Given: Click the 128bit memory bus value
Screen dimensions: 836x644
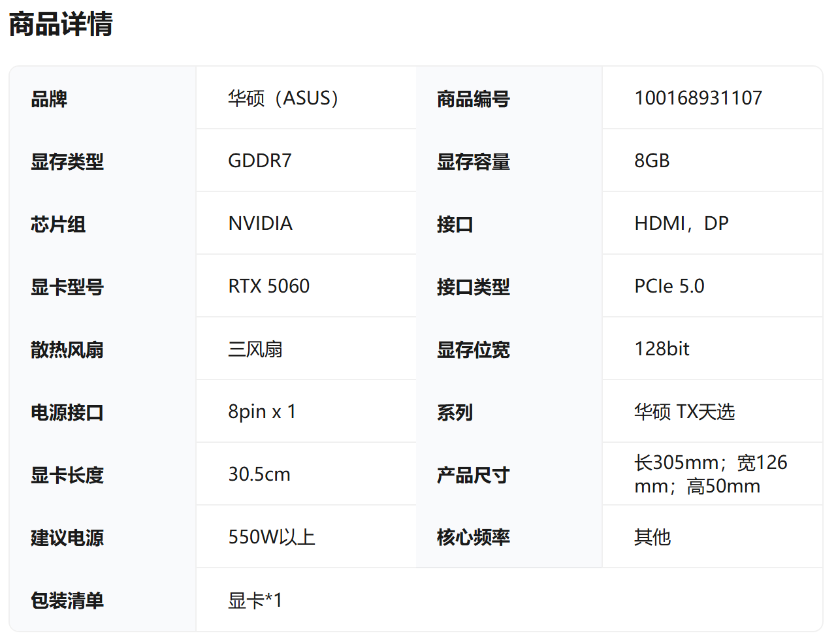Looking at the screenshot, I should pos(662,349).
